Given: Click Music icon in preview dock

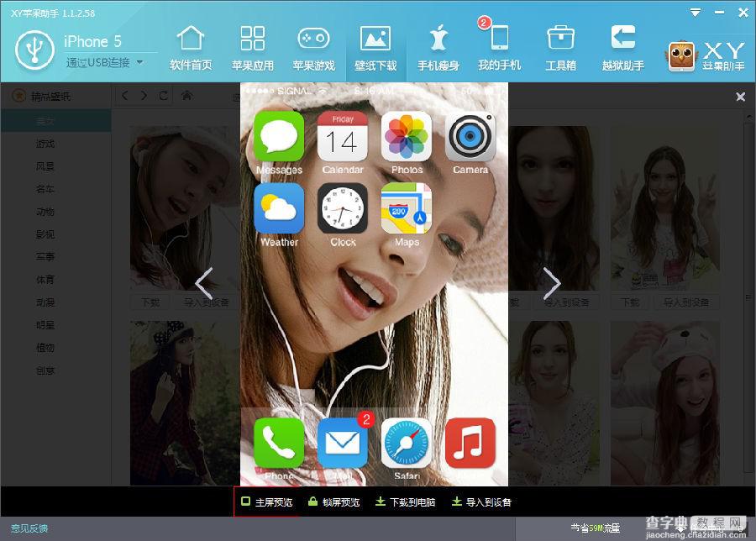Looking at the screenshot, I should click(470, 444).
